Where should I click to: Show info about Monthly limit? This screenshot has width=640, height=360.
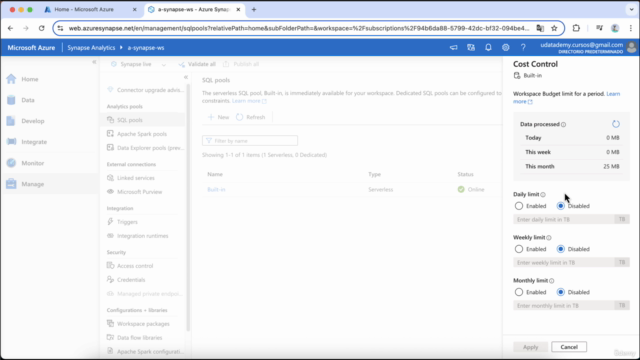551,281
